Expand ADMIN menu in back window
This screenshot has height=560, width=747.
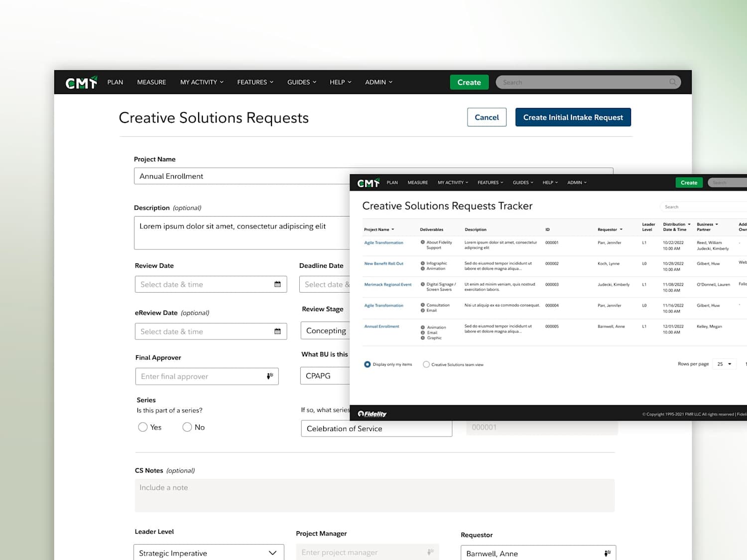378,82
